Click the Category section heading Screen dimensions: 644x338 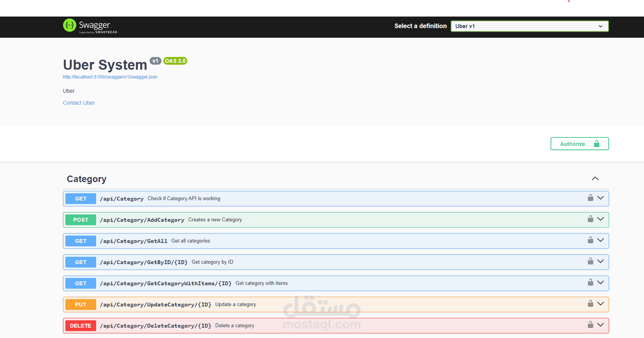[87, 179]
